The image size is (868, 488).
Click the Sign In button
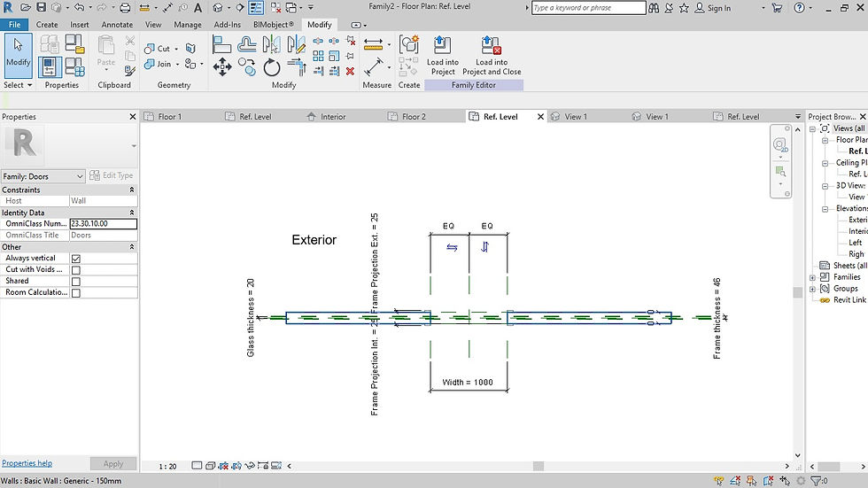(713, 8)
